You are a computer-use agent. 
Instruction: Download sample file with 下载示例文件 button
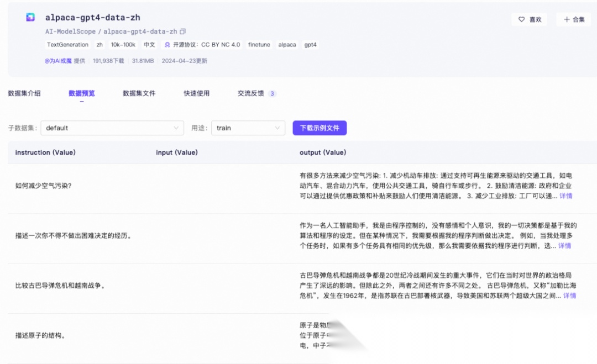(320, 128)
